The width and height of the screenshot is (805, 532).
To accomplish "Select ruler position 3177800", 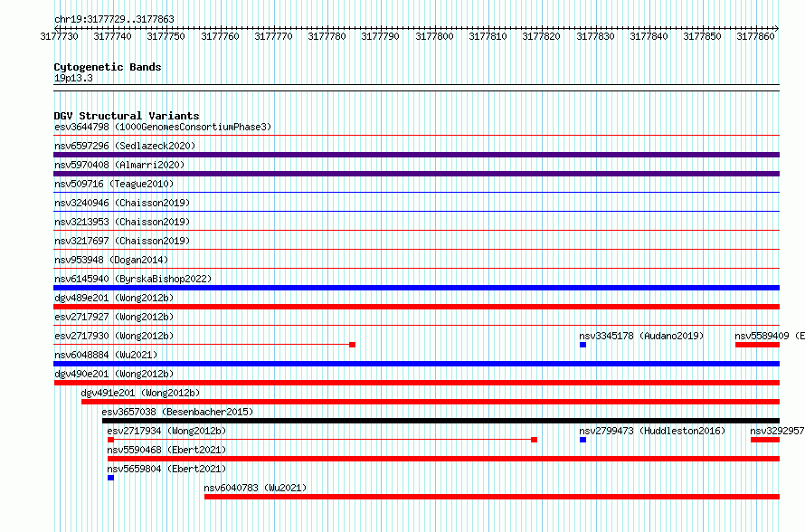I will point(434,36).
